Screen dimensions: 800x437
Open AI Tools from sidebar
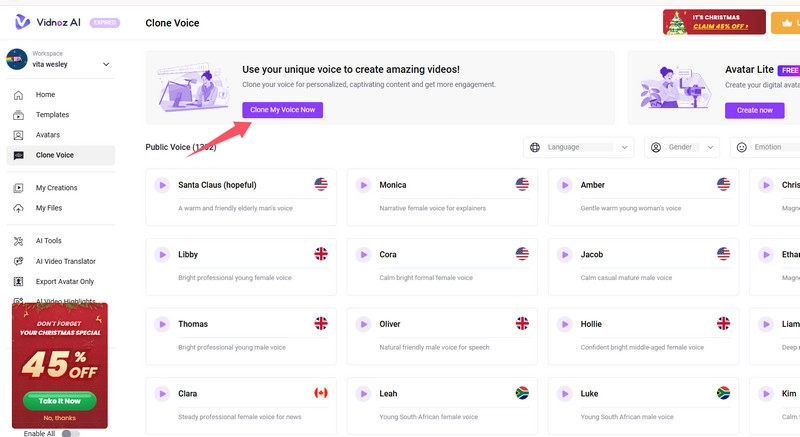coord(48,241)
